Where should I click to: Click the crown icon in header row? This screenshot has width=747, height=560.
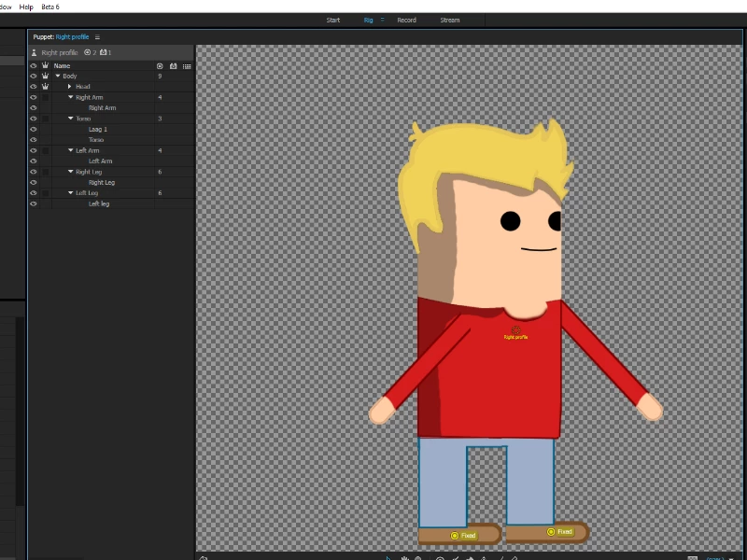(x=45, y=65)
